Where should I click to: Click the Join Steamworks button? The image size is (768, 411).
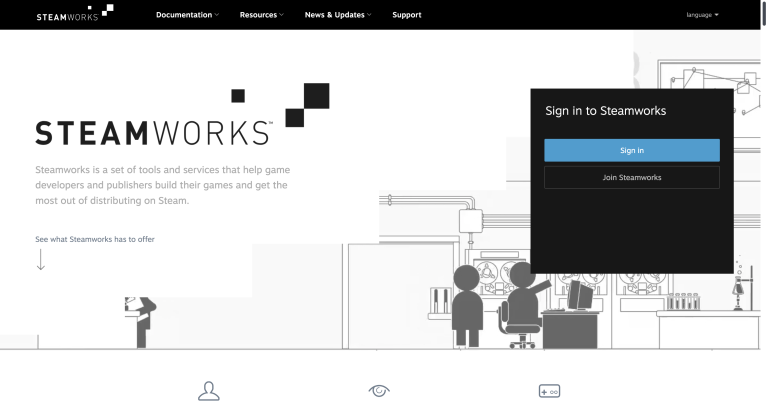[x=631, y=177]
